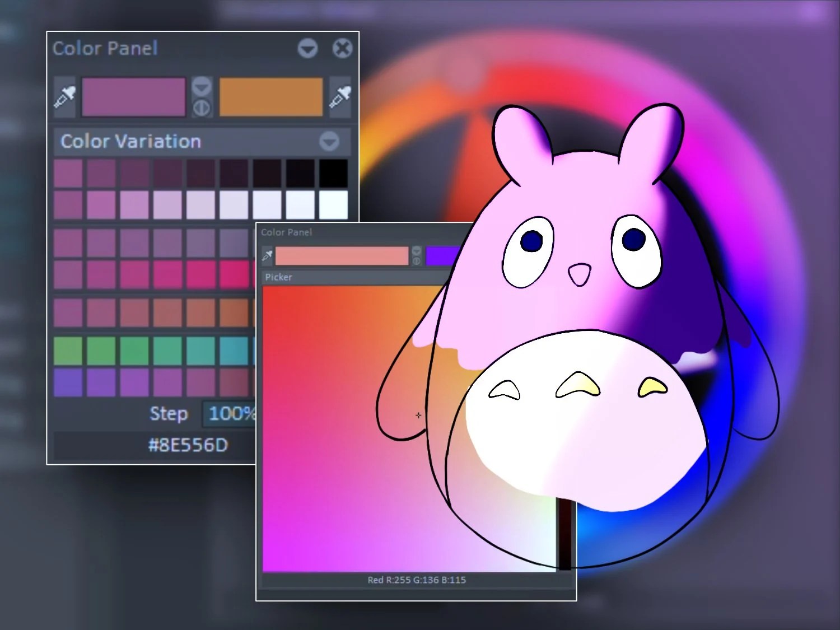The image size is (840, 630).
Task: Collapse the Color Panel with its header chevron
Action: (307, 48)
